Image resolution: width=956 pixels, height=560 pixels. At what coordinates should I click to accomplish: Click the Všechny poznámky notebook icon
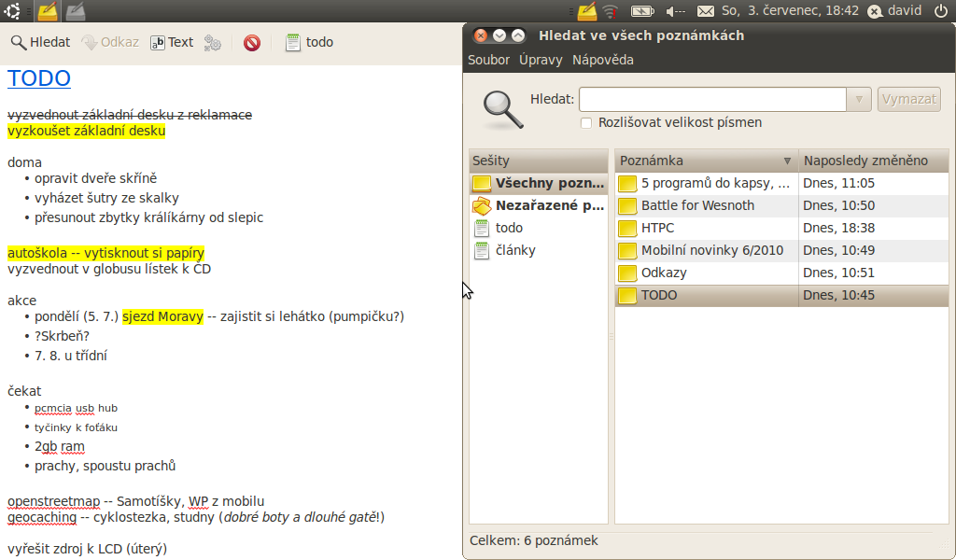482,184
